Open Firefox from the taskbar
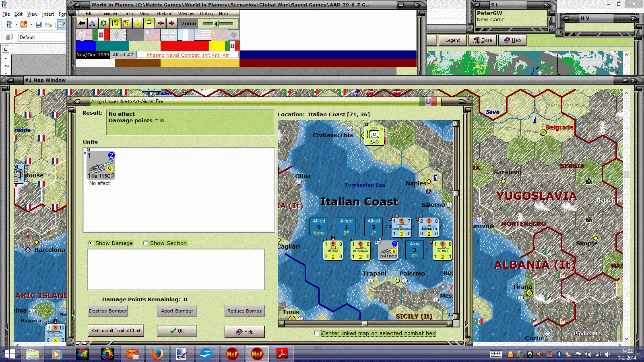 click(157, 354)
